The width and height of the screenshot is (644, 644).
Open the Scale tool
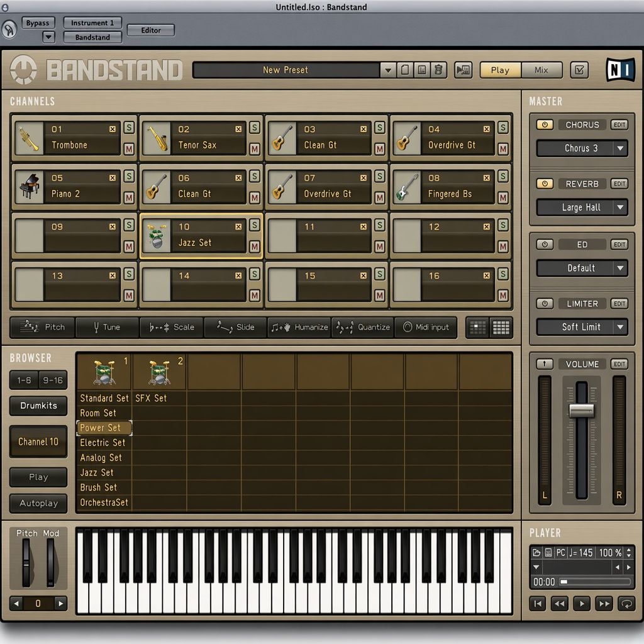[171, 327]
